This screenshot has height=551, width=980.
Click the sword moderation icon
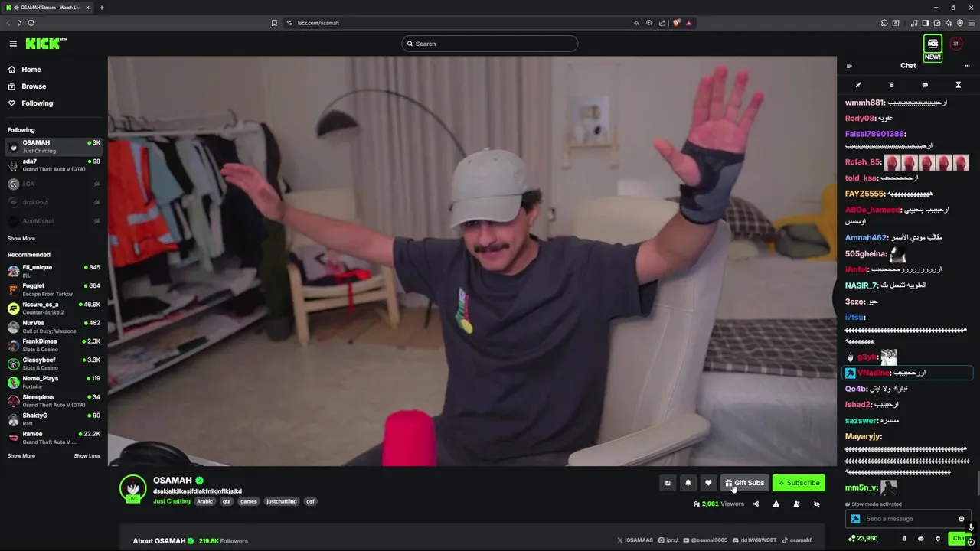click(858, 85)
